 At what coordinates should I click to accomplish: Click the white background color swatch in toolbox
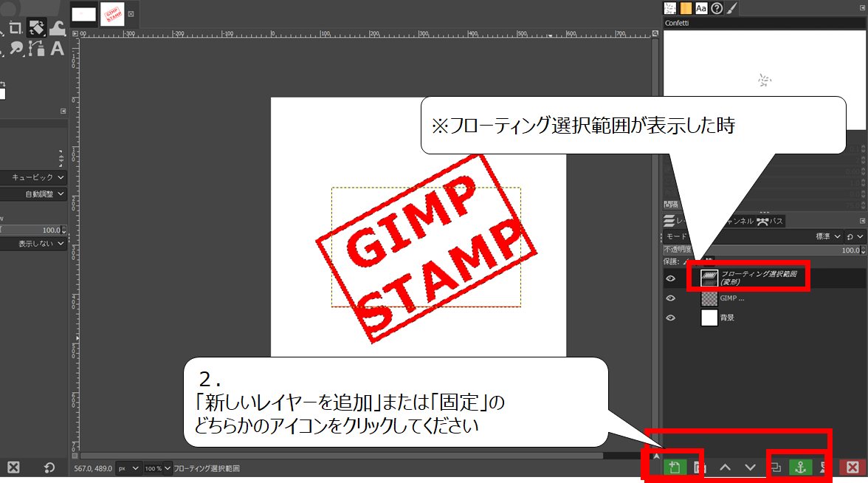[x=3, y=94]
